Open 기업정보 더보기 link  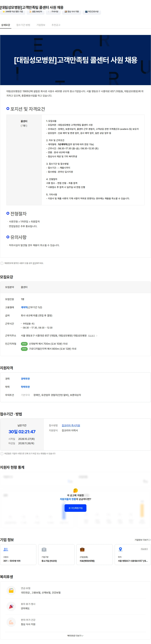coord(143,540)
